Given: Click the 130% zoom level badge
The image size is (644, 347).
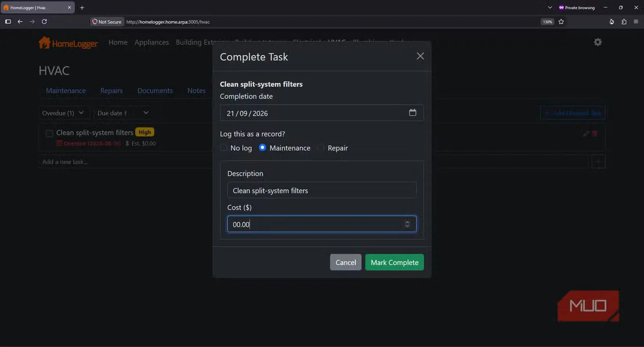Looking at the screenshot, I should [547, 22].
